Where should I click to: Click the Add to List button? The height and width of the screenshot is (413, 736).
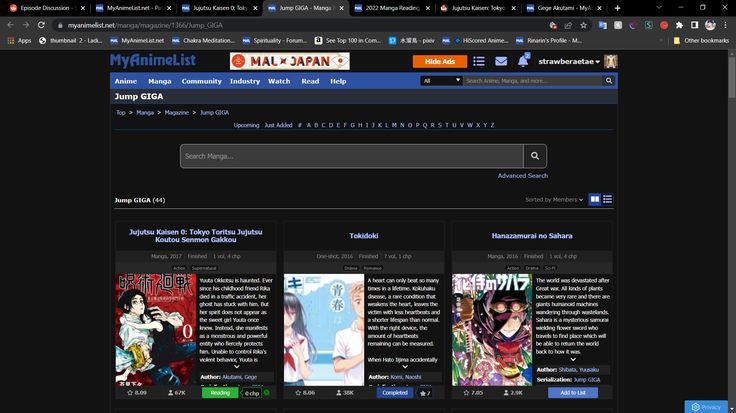(x=573, y=393)
